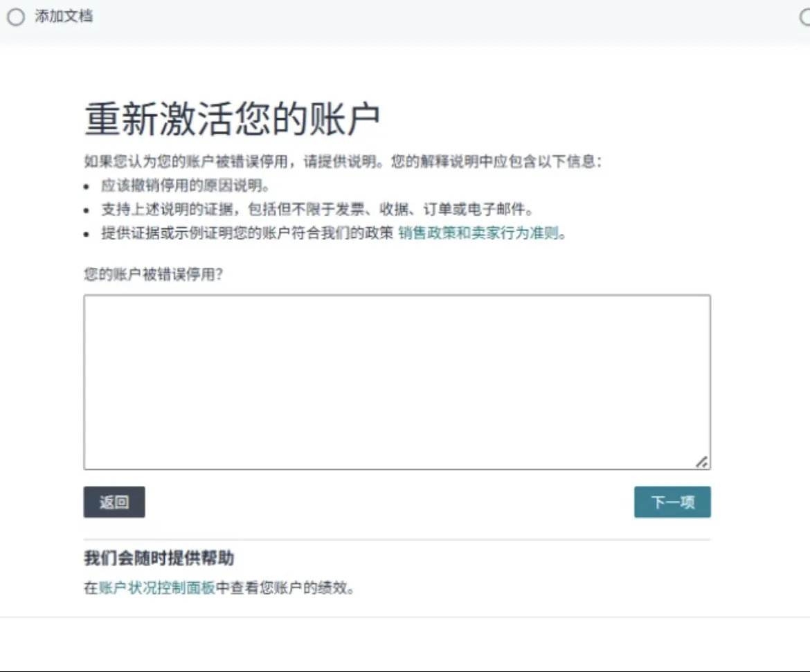Click the bullet icon next to 支持上述说明的证据 line
Image resolution: width=810 pixels, height=672 pixels.
(x=86, y=209)
